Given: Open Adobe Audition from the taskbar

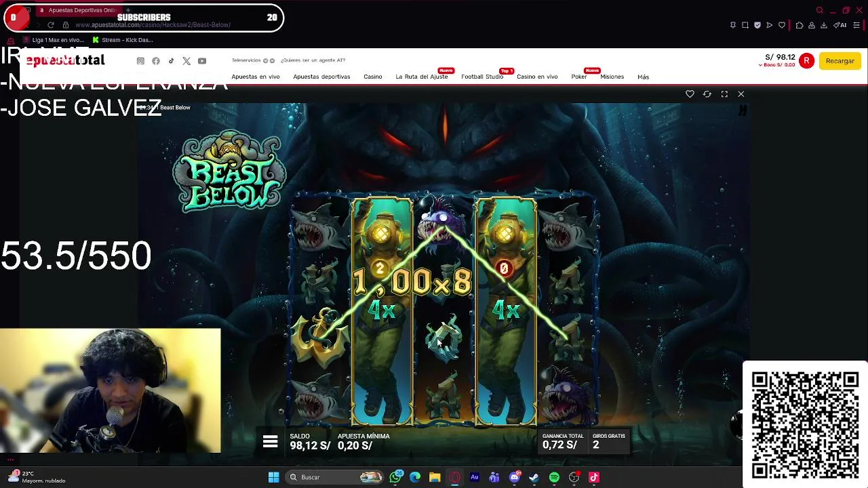Looking at the screenshot, I should coord(475,477).
